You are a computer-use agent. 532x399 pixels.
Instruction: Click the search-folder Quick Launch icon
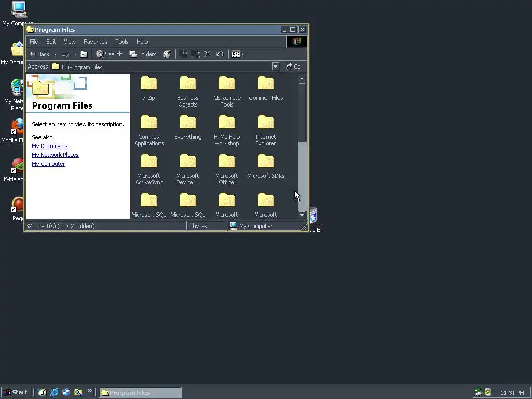point(78,392)
